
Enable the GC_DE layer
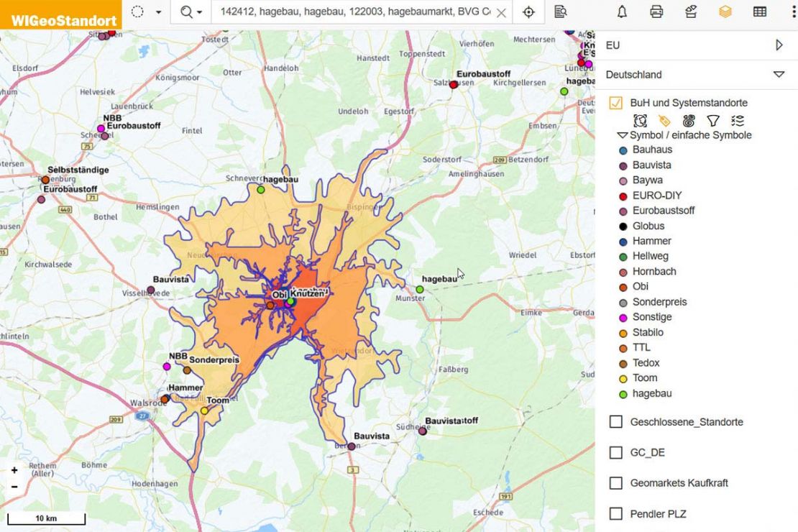pos(616,453)
